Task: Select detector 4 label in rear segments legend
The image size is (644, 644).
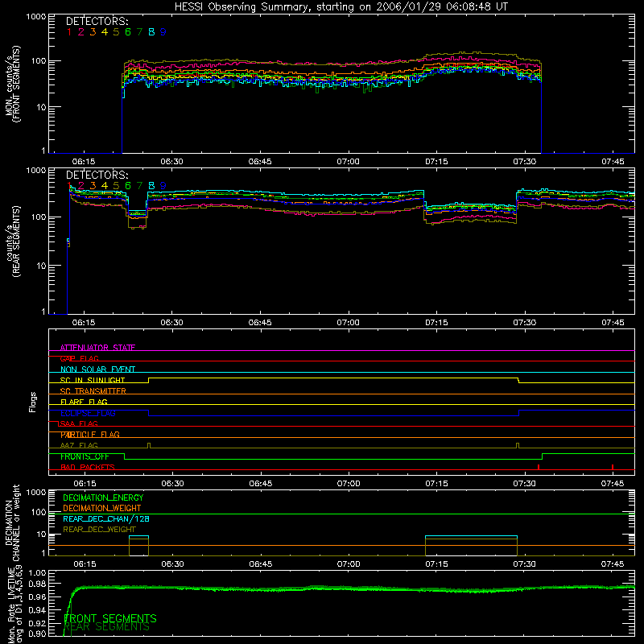Action: click(x=105, y=186)
